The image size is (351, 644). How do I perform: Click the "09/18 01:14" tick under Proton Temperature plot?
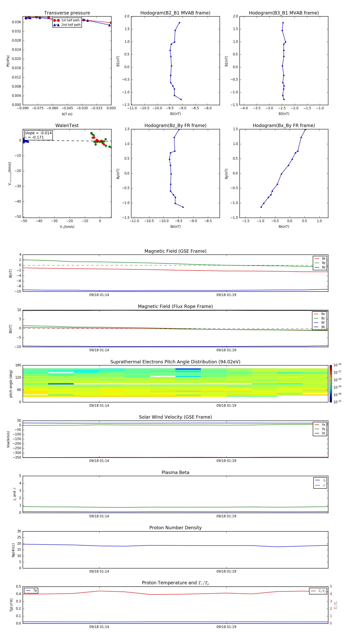tap(99, 627)
